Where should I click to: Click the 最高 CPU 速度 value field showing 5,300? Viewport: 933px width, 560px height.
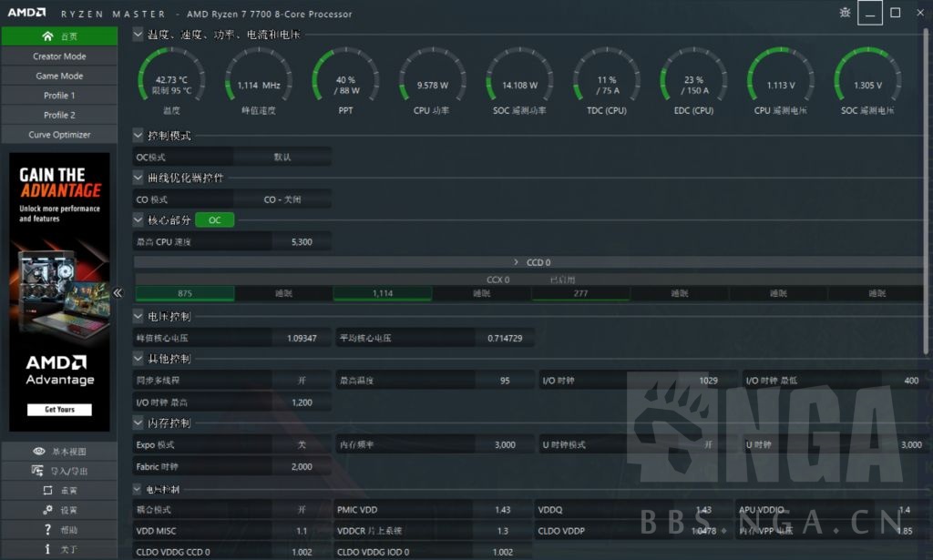click(302, 241)
